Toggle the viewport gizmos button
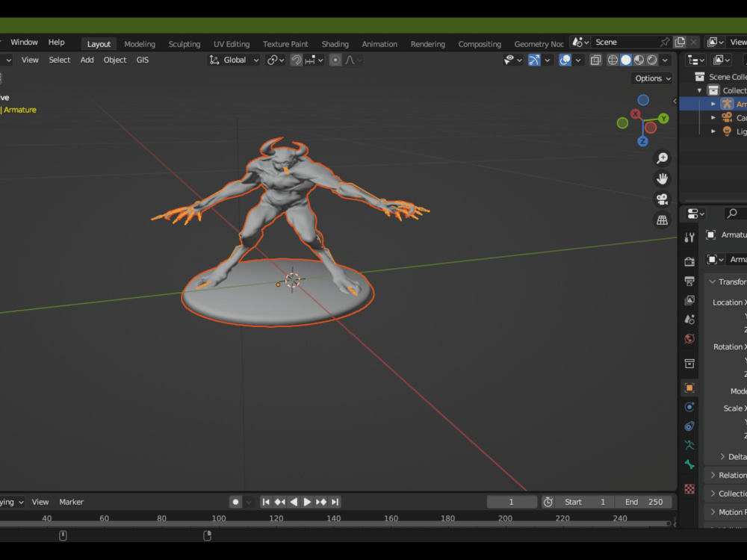Image resolution: width=747 pixels, height=560 pixels. 534,60
